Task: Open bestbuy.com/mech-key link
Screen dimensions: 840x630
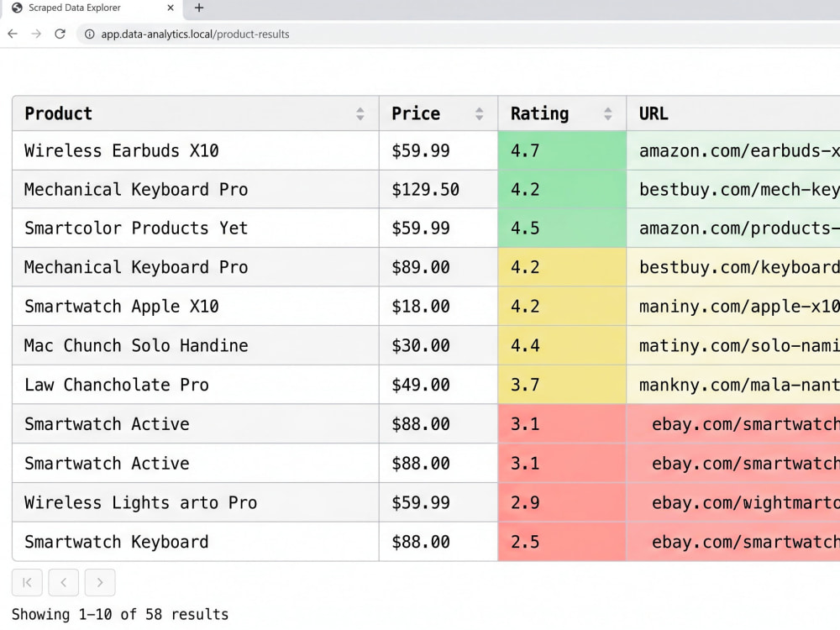Action: tap(739, 190)
